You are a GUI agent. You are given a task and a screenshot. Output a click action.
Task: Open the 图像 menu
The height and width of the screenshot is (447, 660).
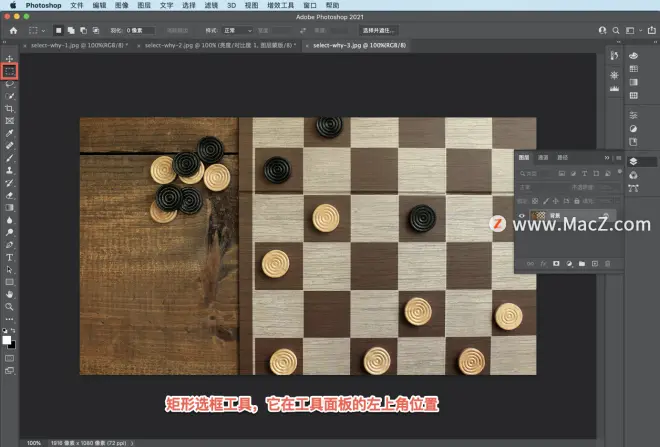(121, 5)
